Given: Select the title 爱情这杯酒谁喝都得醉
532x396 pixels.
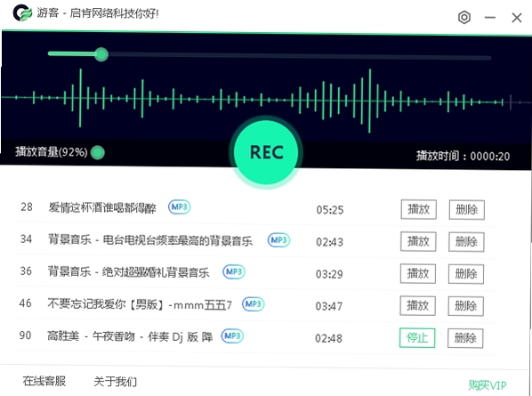Looking at the screenshot, I should point(102,207).
